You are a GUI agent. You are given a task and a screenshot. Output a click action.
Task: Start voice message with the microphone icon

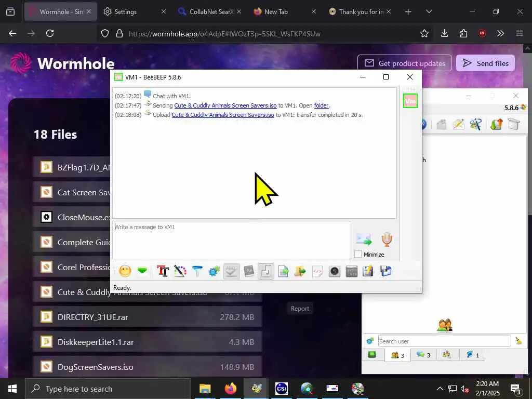tap(387, 239)
